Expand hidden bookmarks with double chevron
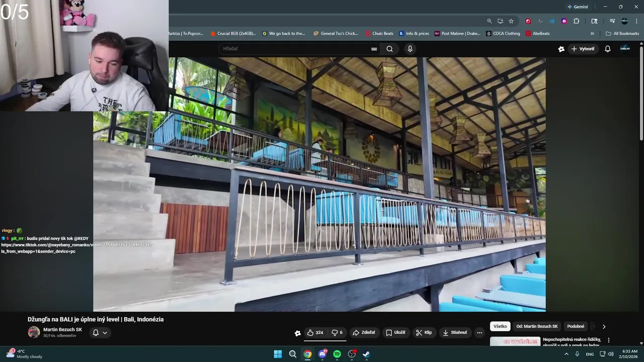Viewport: 644px width, 362px height. coord(592,34)
